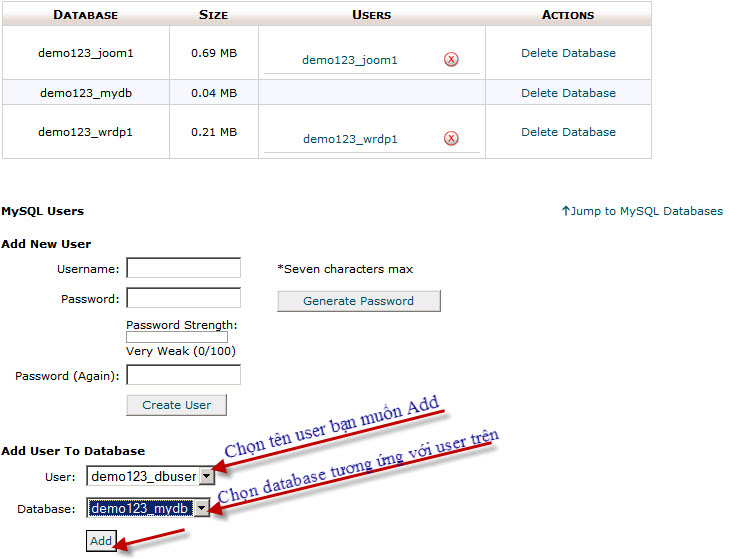The image size is (729, 559).
Task: Open user link demo123_joom1
Action: point(350,60)
